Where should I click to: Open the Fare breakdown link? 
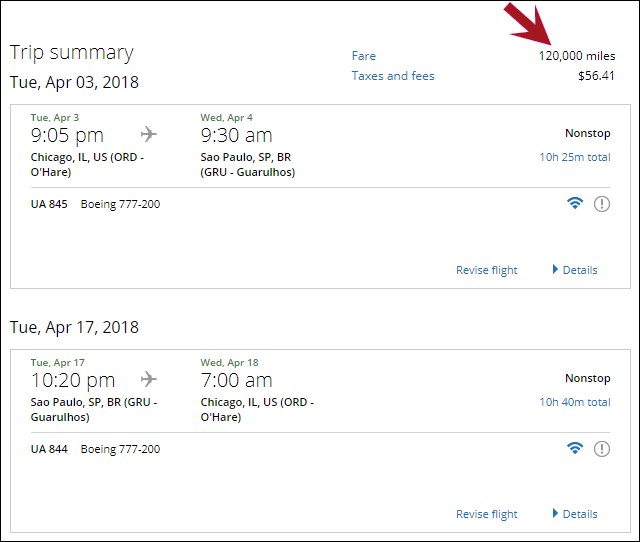coord(364,56)
